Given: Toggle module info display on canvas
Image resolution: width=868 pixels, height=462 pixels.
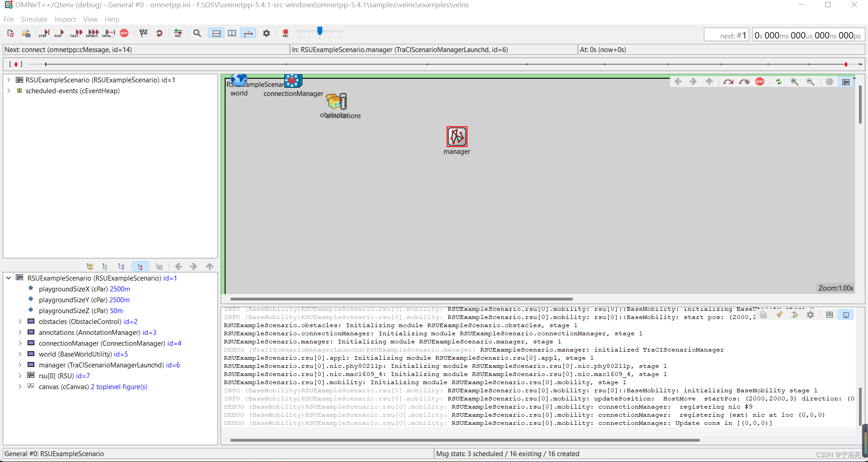Looking at the screenshot, I should click(845, 82).
